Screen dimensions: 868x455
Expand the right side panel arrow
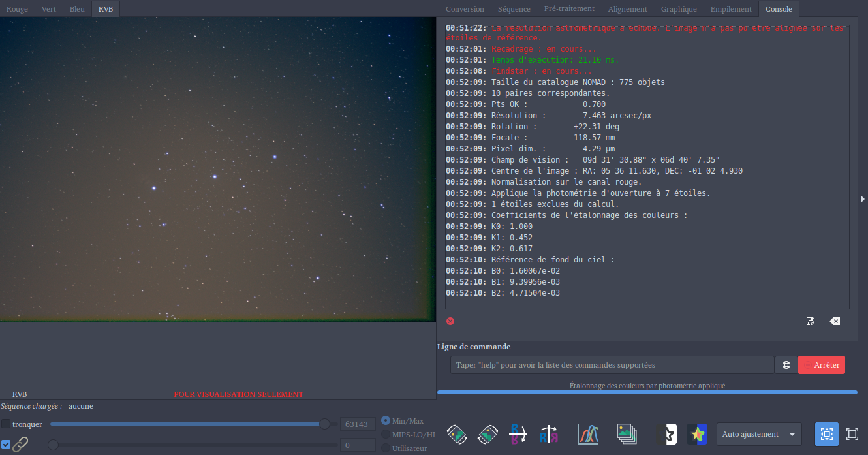tap(863, 198)
